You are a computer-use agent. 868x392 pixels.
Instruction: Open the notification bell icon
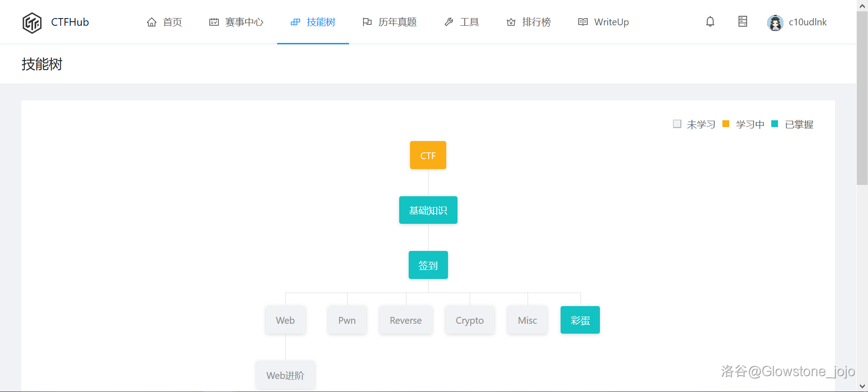point(710,22)
